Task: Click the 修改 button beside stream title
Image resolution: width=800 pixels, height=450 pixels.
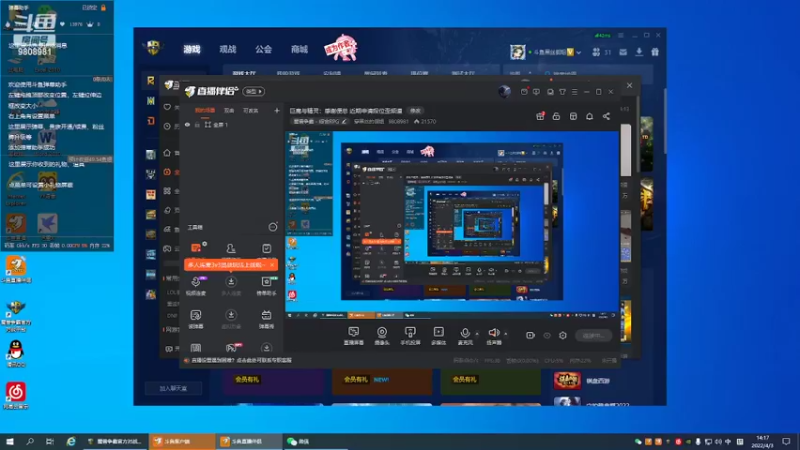Action: point(416,111)
